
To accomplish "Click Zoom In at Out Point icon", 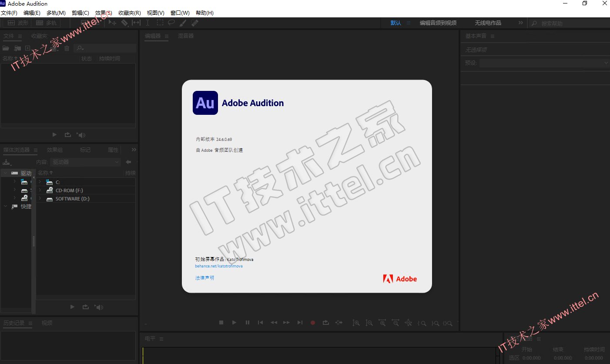I will click(435, 323).
